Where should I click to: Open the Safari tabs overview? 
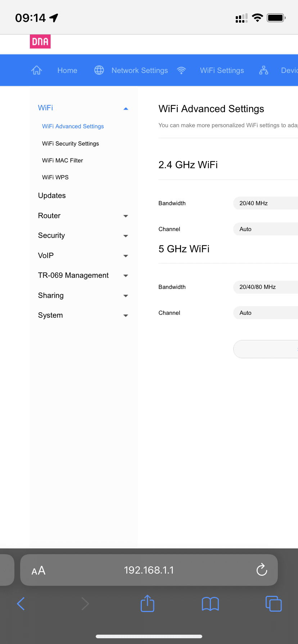pos(273,604)
